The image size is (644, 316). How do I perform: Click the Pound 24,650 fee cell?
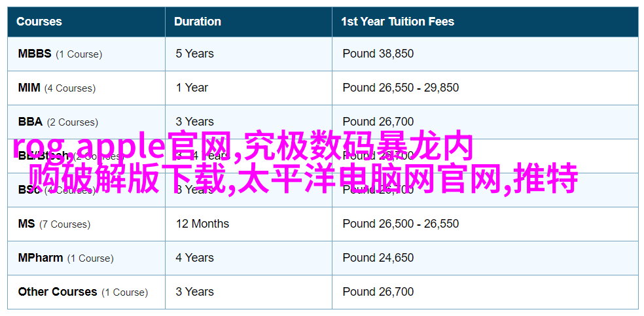(x=485, y=258)
